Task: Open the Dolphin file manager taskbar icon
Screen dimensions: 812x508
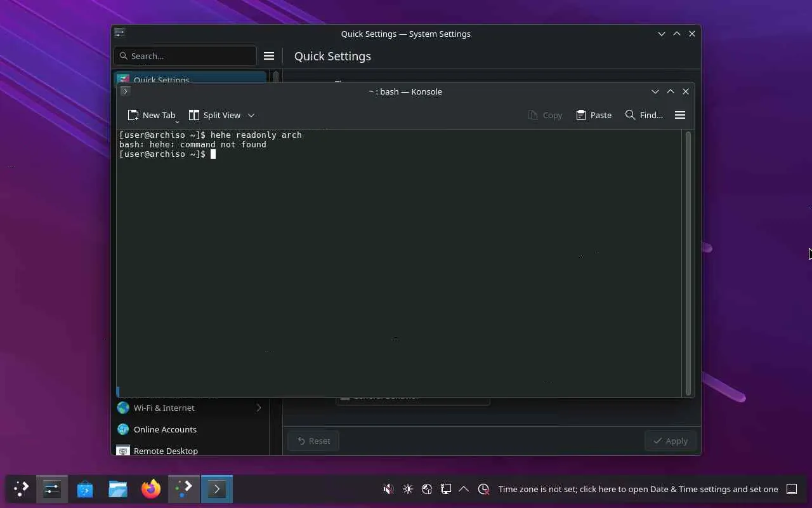Action: 118,489
